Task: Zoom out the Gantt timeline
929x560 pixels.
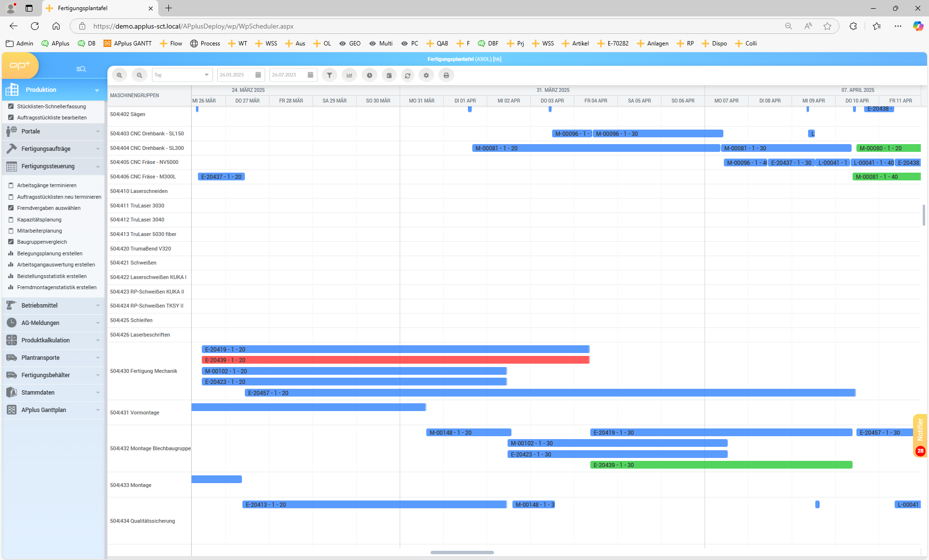Action: 139,75
